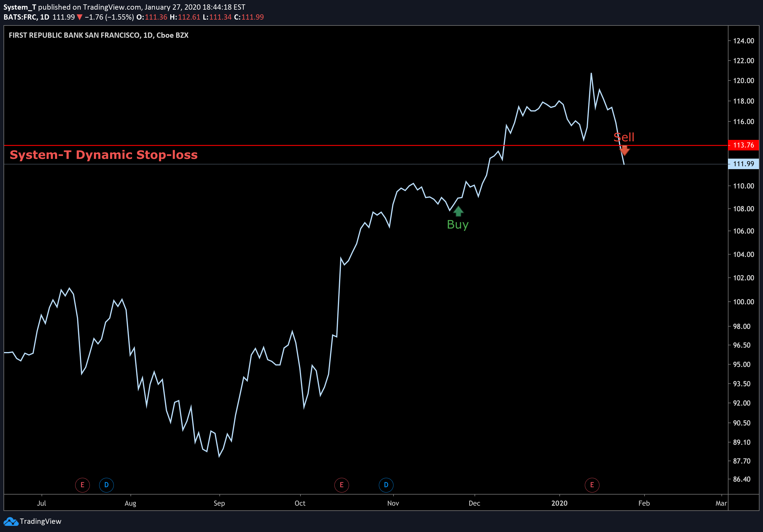Click the 111.99 current price label
Image resolution: width=763 pixels, height=532 pixels.
click(x=743, y=164)
